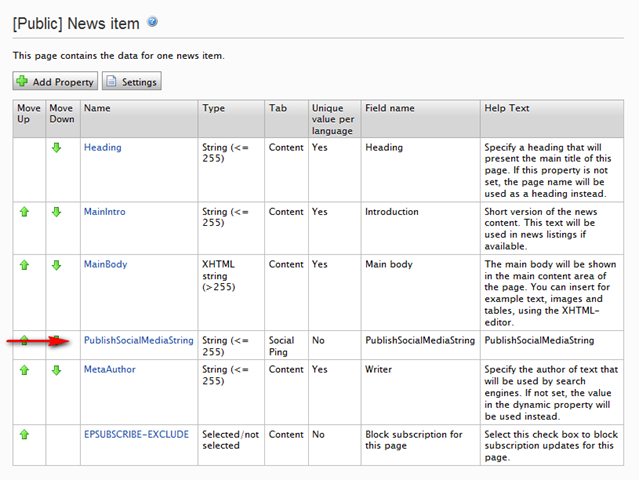639x480 pixels.
Task: Open the Heading property link
Action: click(102, 147)
